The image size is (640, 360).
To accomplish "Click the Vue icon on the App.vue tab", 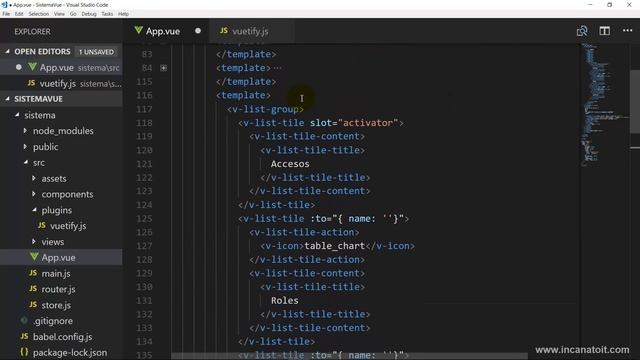I will 139,30.
